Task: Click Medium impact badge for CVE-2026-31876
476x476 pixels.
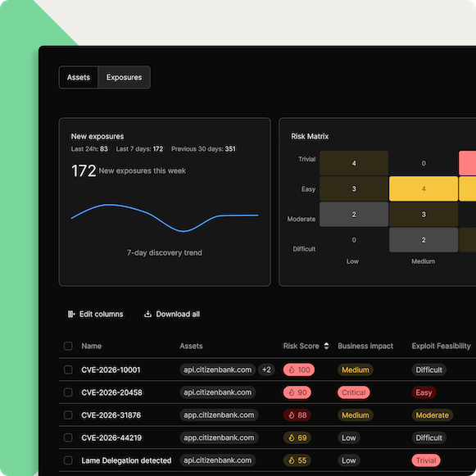Action: (x=356, y=415)
